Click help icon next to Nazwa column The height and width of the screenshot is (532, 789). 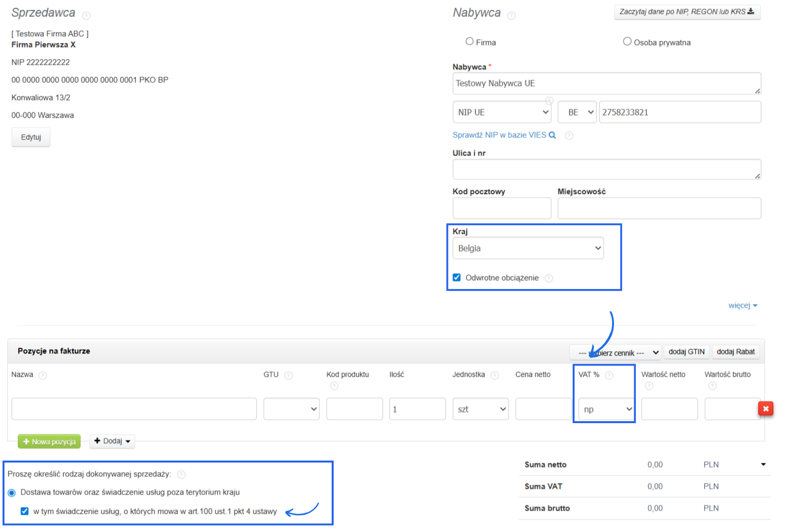pos(43,375)
